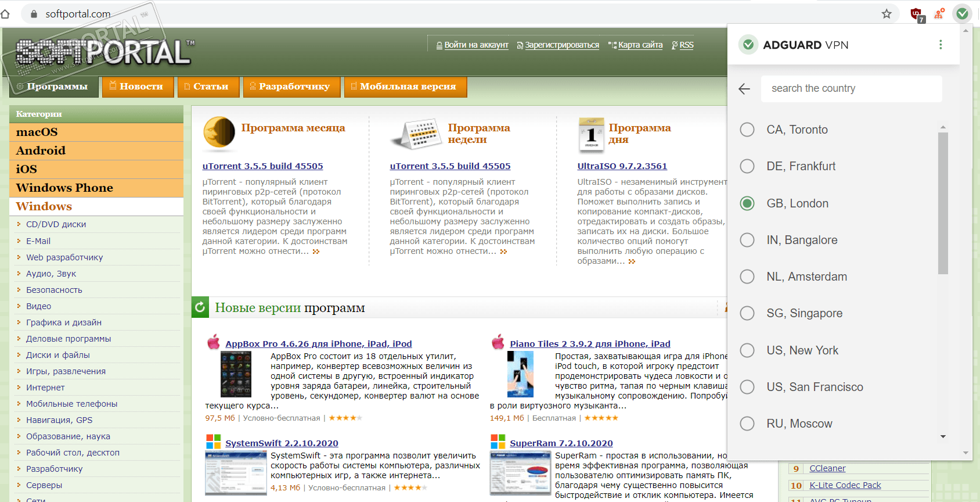Open the E-Mail subcategory
The image size is (980, 502).
(x=38, y=241)
